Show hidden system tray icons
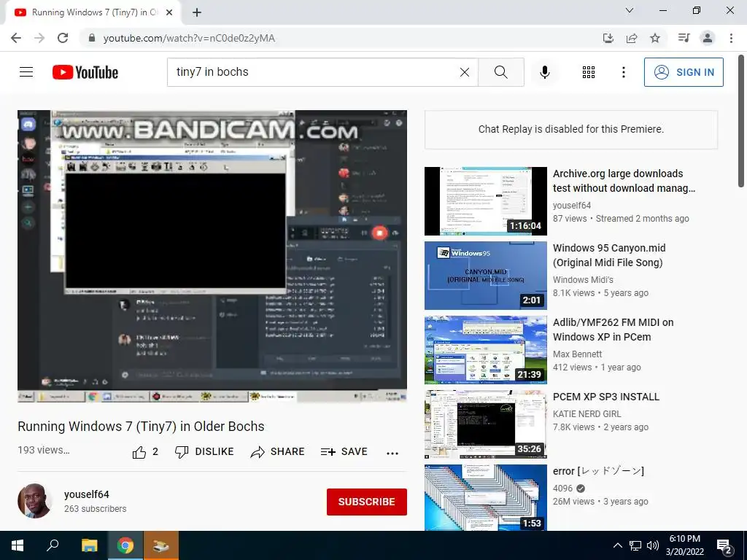The width and height of the screenshot is (747, 560). 617,545
